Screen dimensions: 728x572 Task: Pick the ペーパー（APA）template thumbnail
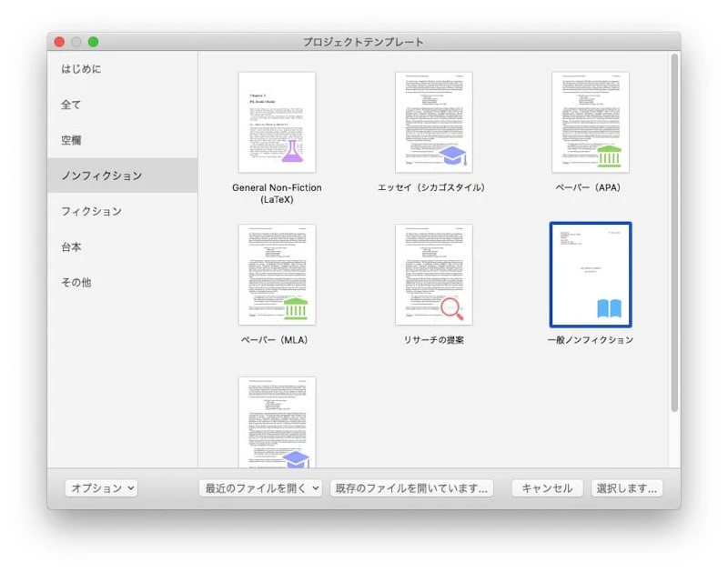[x=590, y=122]
